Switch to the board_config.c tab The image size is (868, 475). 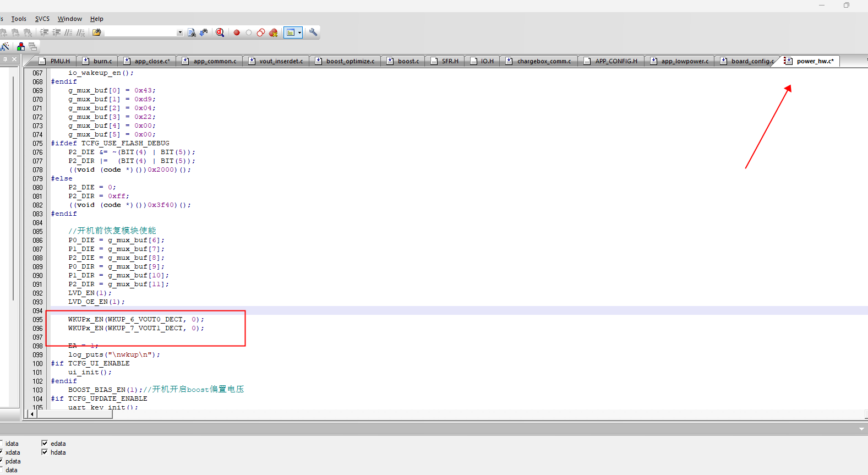tap(747, 61)
